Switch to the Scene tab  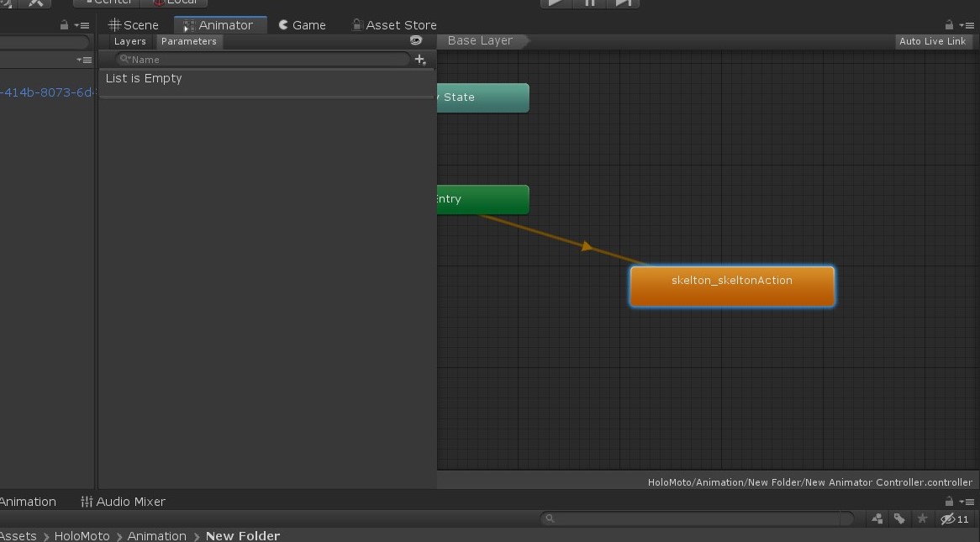(133, 25)
